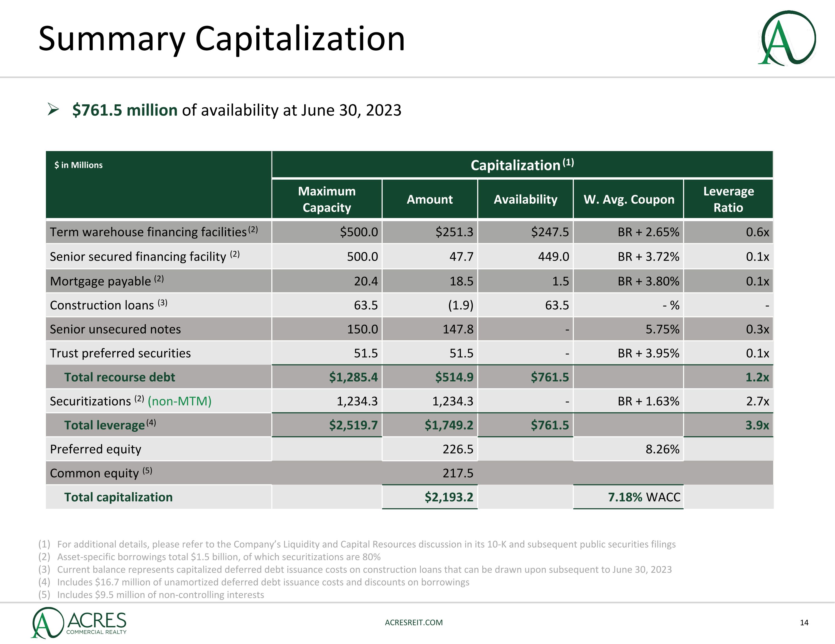The width and height of the screenshot is (835, 644).
Task: Select the Maximum Capacity column header
Action: point(326,199)
